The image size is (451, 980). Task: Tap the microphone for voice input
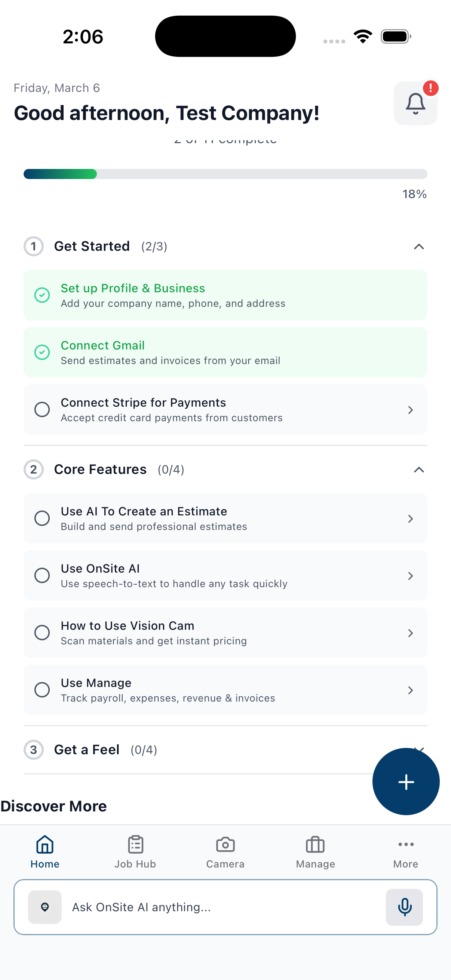(x=404, y=907)
